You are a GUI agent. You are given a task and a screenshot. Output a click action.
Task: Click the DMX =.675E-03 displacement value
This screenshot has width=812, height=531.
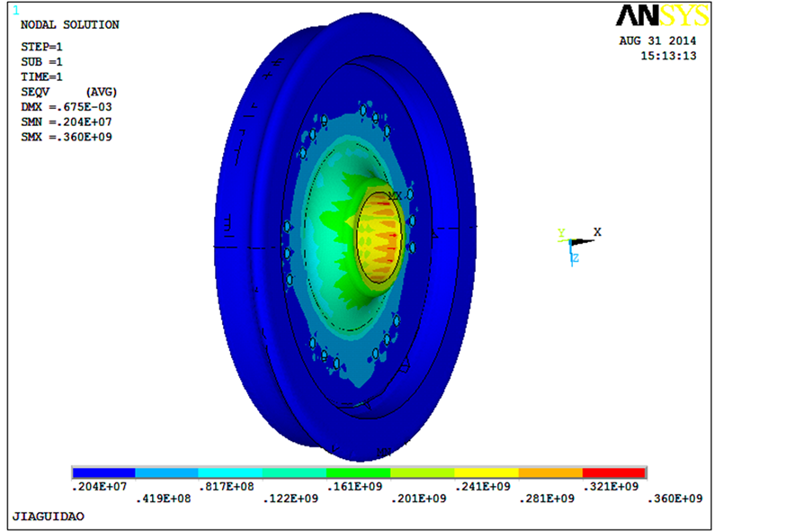tap(66, 106)
